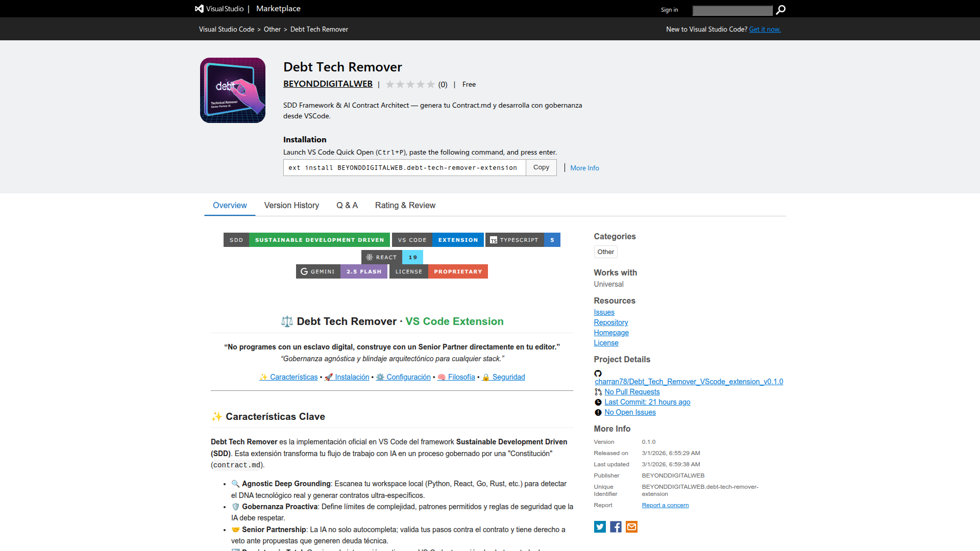
Task: Click the Gemini 2.5 Flash badge
Action: click(341, 271)
